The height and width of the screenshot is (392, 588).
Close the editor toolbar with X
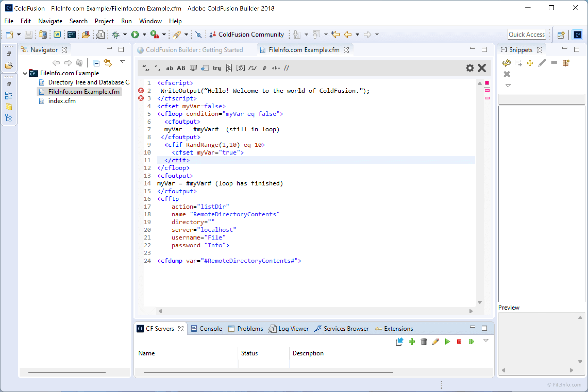pyautogui.click(x=482, y=68)
